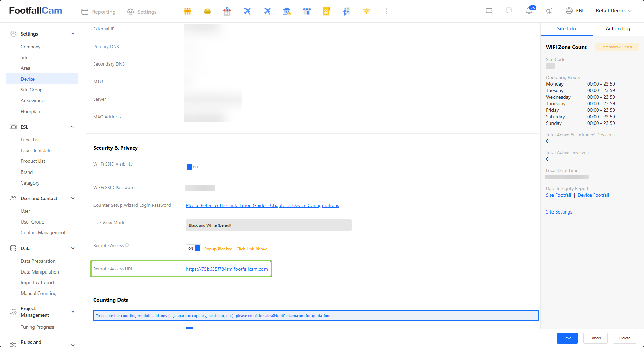
Task: Switch to the Action Log tab
Action: tap(618, 29)
